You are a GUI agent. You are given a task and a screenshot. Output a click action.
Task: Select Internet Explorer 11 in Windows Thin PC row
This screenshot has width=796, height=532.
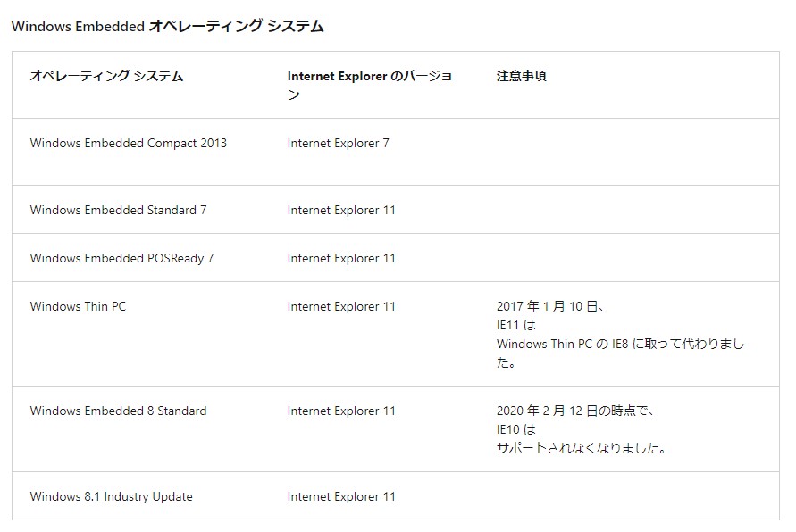342,306
